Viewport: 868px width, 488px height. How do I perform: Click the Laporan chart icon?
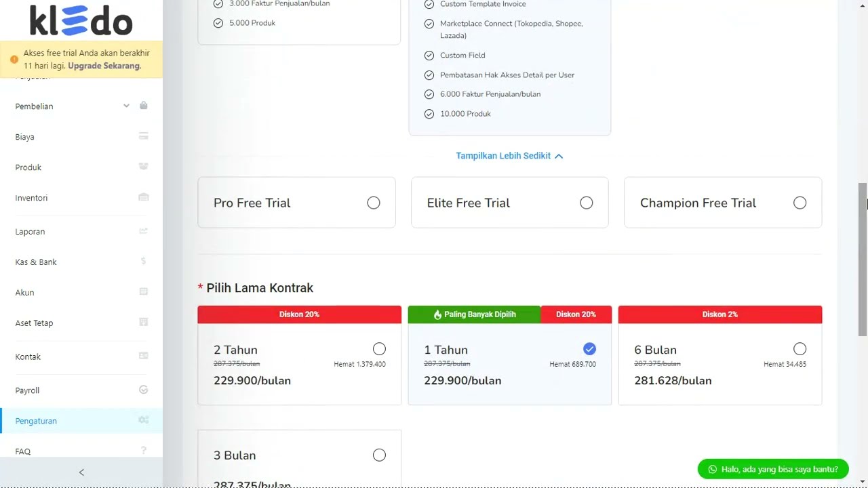pos(143,231)
